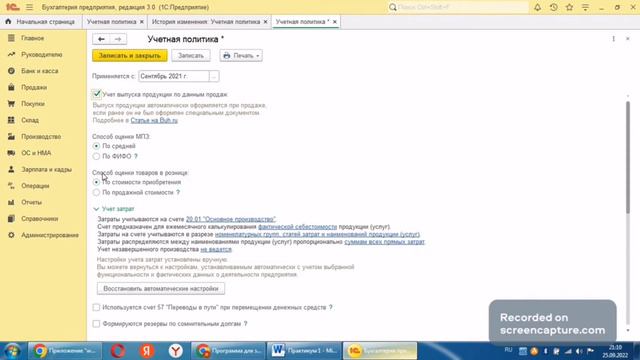Click Записать и закрыть button
The width and height of the screenshot is (640, 360).
[x=130, y=56]
